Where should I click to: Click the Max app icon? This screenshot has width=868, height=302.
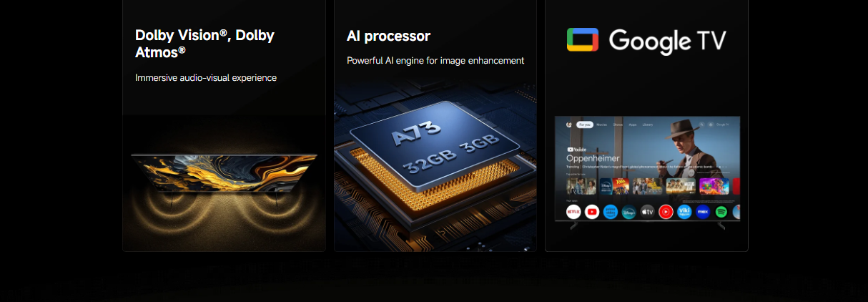tap(703, 212)
